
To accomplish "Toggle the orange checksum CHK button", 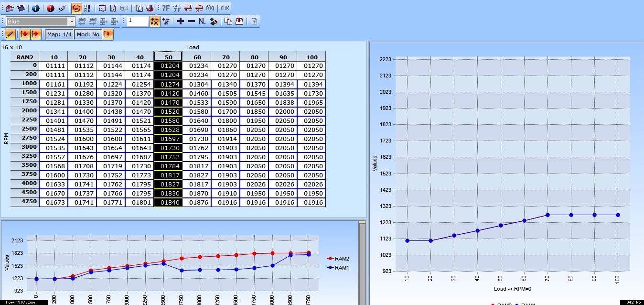I will pos(76,8).
